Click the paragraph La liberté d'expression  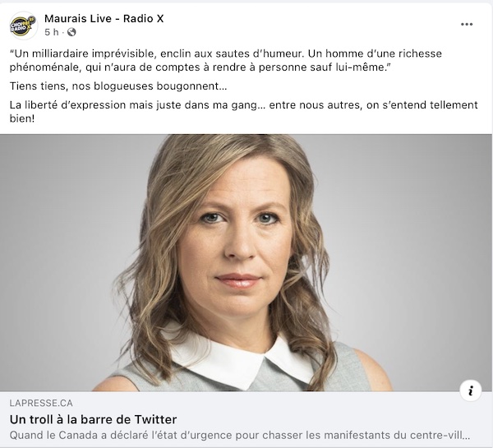[x=244, y=112]
